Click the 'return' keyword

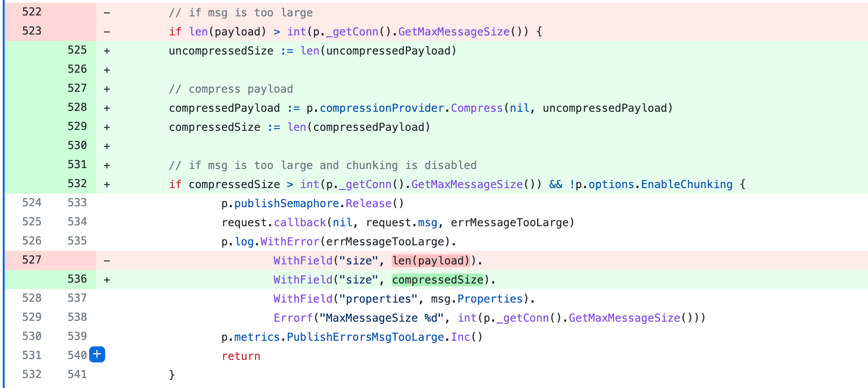tap(241, 356)
